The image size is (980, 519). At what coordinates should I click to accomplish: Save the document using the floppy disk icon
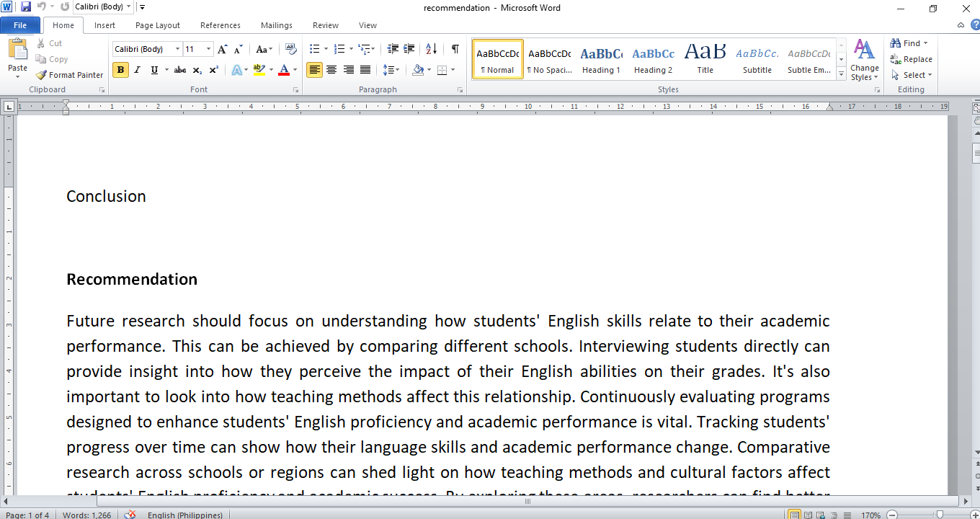click(26, 7)
